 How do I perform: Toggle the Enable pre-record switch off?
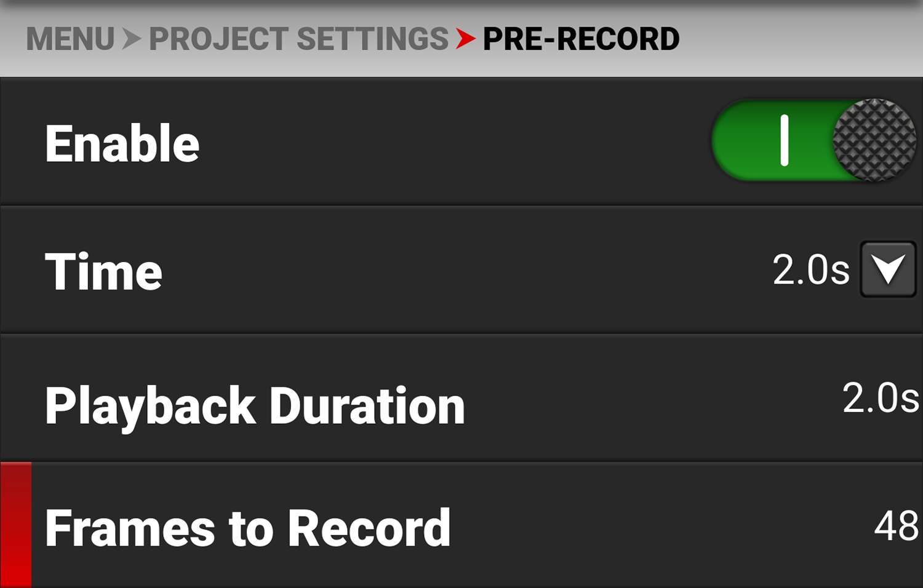(812, 141)
